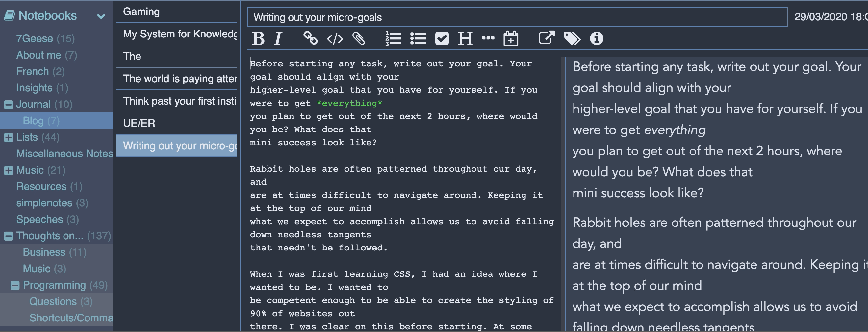Select the Business sub-notebook
The height and width of the screenshot is (332, 868).
click(x=55, y=252)
